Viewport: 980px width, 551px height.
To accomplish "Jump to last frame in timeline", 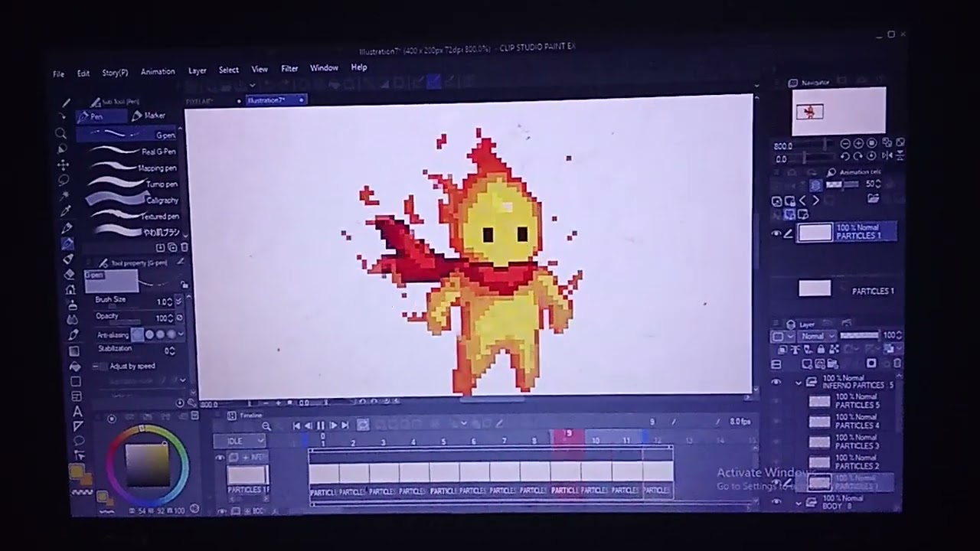I will click(x=345, y=425).
